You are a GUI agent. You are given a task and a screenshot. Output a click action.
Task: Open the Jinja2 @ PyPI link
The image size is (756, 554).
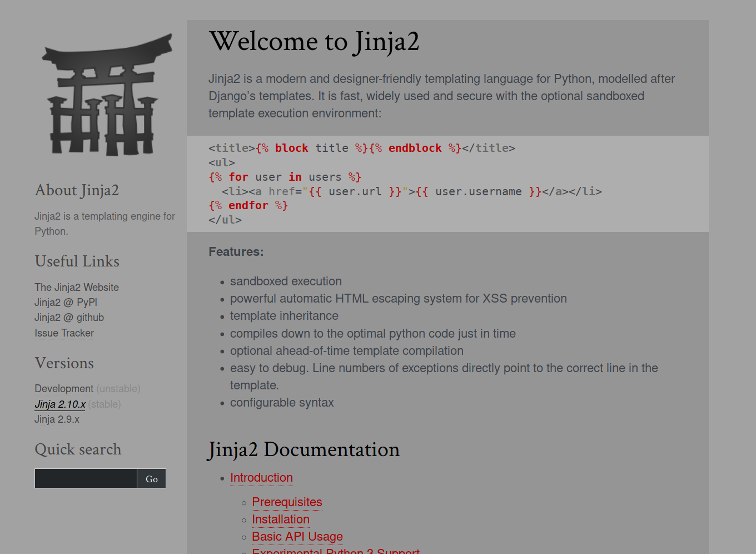[66, 303]
